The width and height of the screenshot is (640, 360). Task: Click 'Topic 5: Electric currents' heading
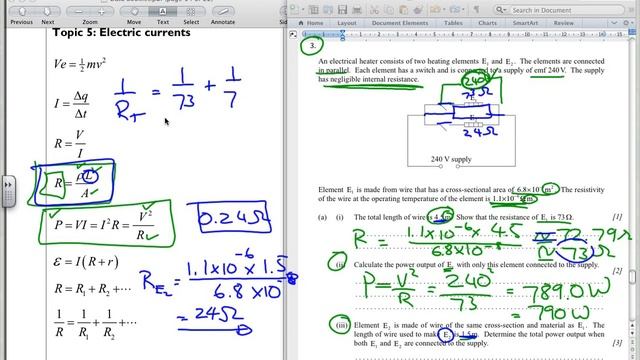(x=121, y=32)
